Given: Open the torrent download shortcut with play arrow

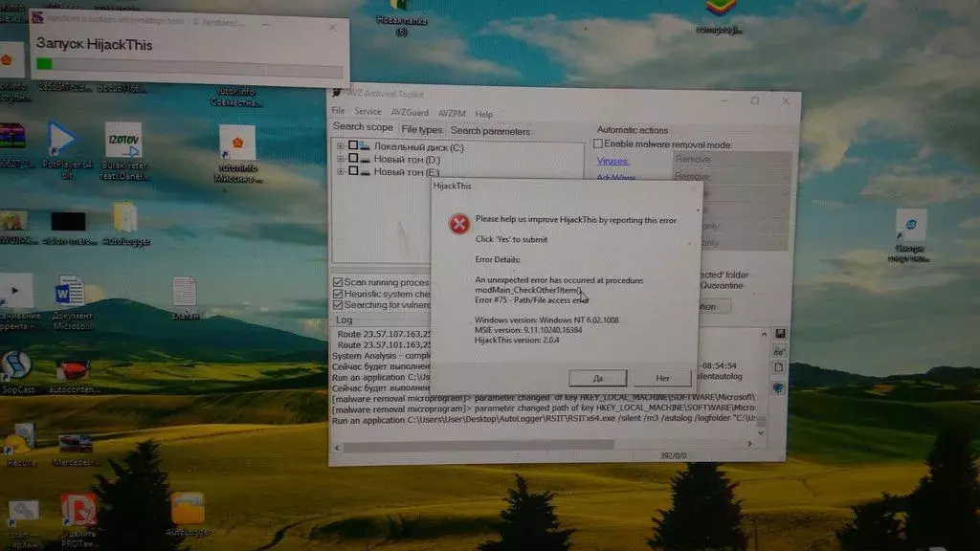Looking at the screenshot, I should (15, 291).
